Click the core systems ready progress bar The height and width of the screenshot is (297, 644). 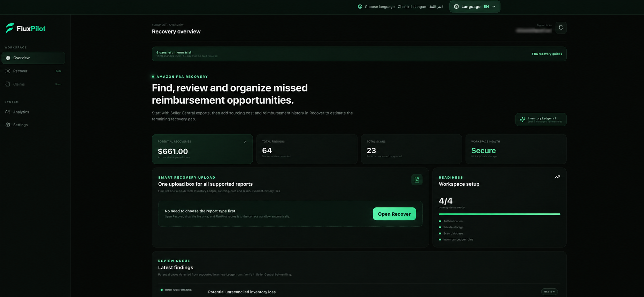[499, 214]
